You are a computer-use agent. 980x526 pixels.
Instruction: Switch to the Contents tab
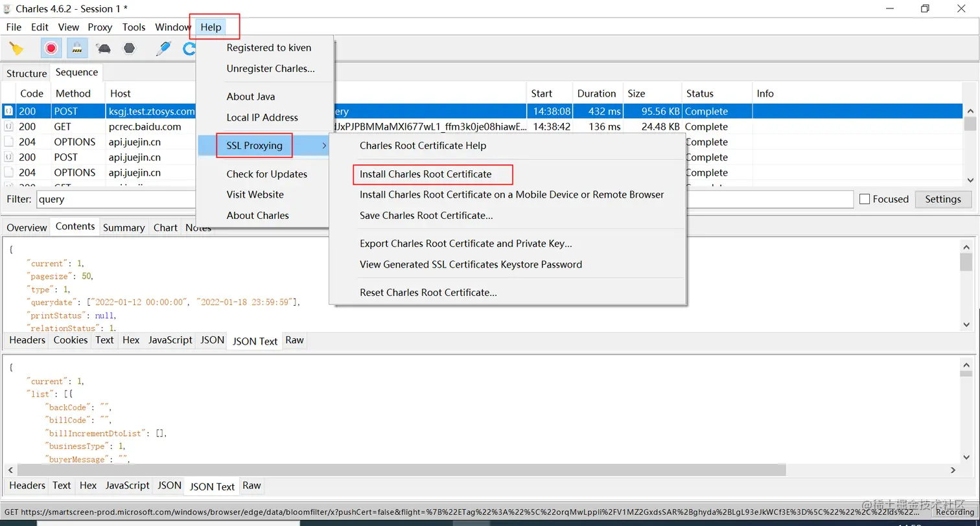point(75,227)
